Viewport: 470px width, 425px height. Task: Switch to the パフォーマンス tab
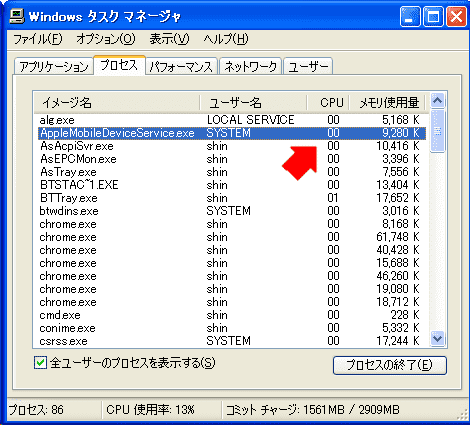[x=181, y=67]
